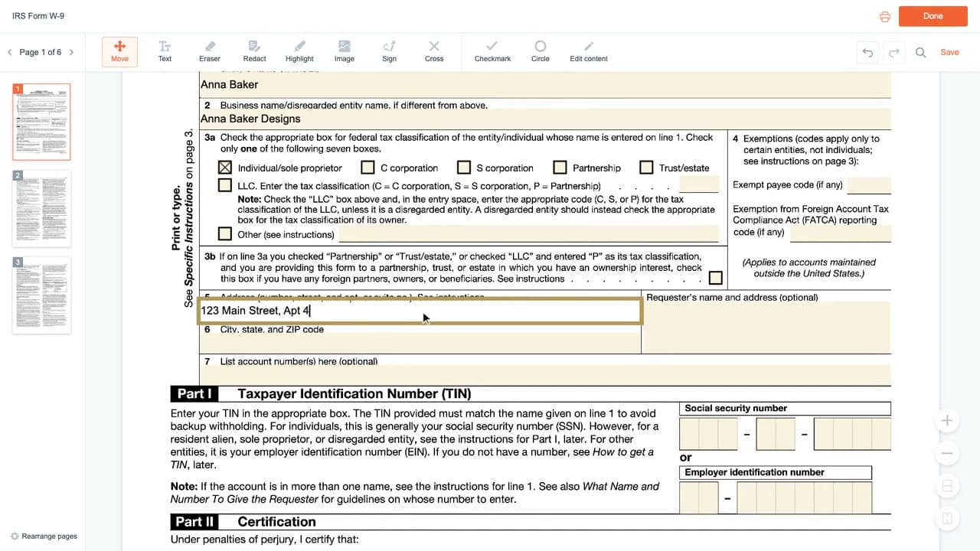Check the line 3b foreign partners box
980x551 pixels.
(716, 278)
